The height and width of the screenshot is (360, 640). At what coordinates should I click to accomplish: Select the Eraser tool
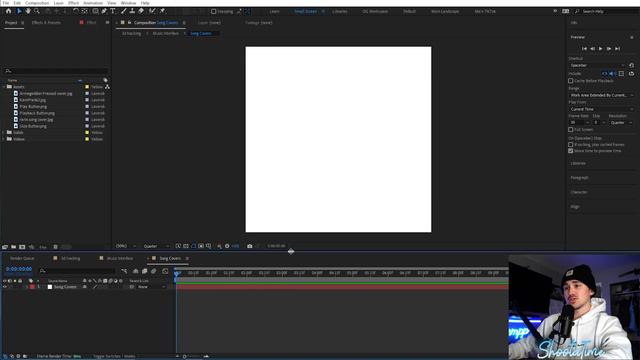click(x=141, y=11)
